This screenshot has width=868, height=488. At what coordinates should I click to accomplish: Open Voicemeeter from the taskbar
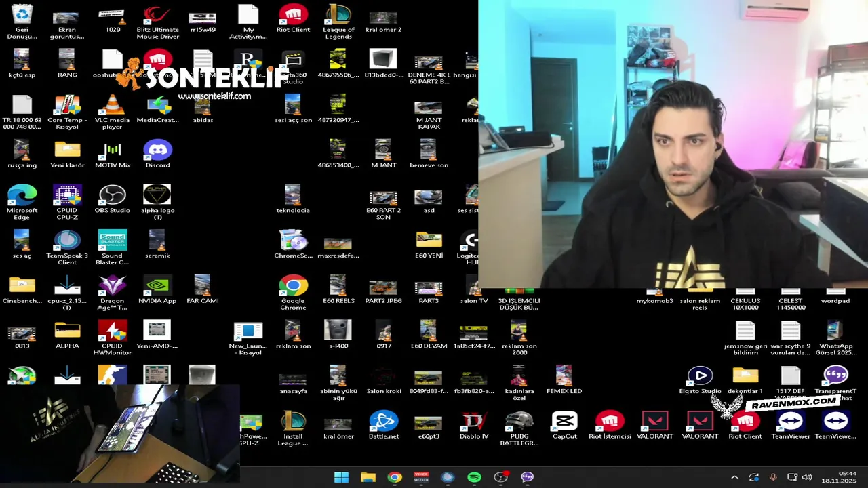(x=420, y=477)
